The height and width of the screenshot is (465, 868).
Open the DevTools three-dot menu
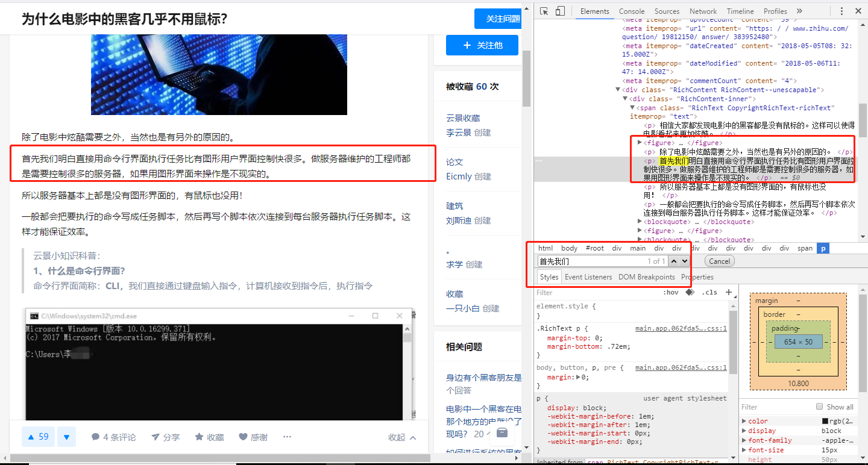coord(842,11)
